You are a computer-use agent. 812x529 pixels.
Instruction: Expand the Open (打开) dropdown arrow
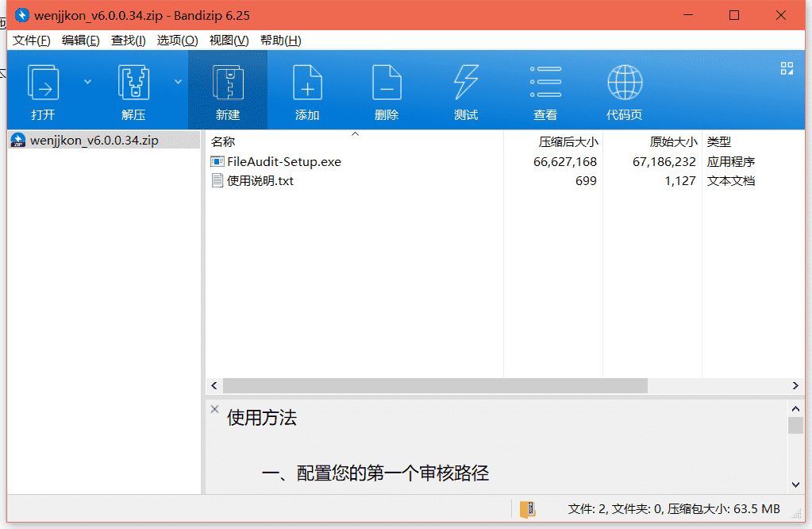(87, 82)
